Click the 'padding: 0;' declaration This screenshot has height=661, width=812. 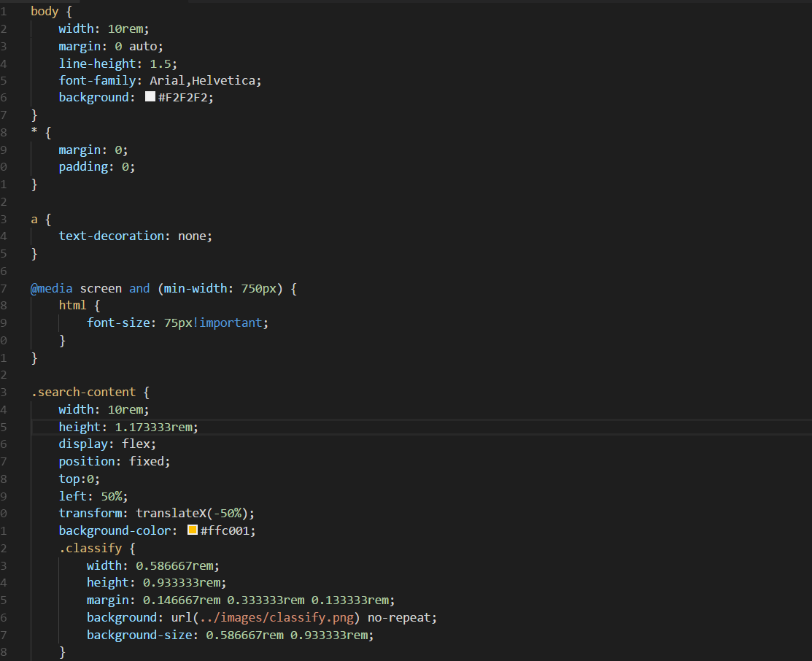click(97, 167)
